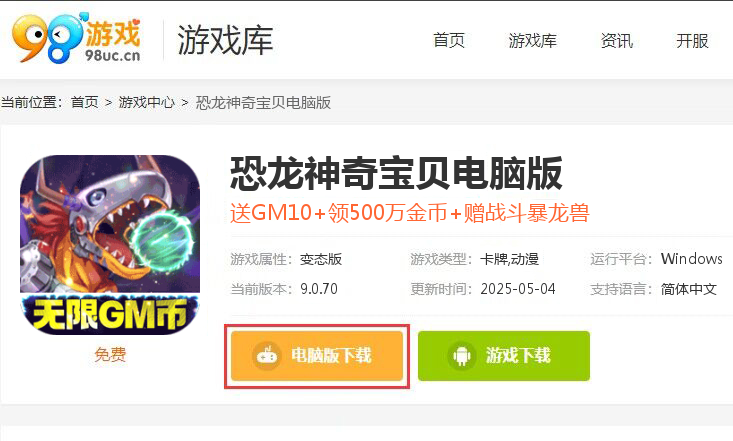The image size is (733, 441).
Task: Open 游戏库 in the top navigation
Action: pos(532,41)
